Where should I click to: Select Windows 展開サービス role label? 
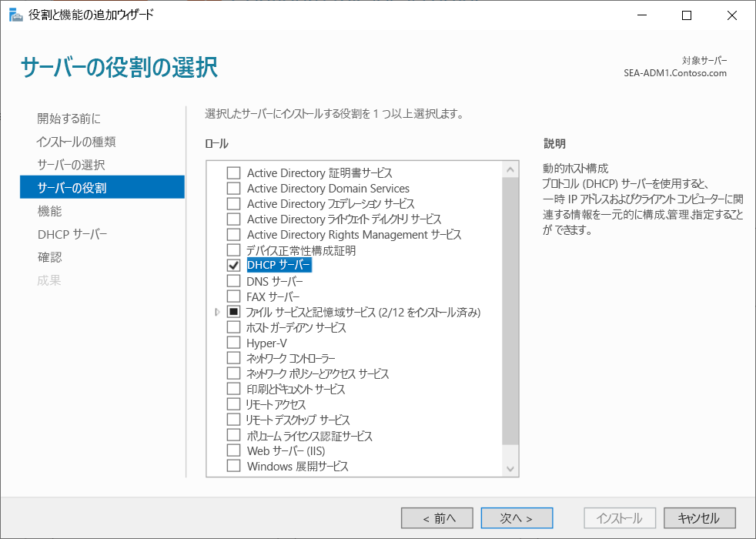tap(297, 467)
